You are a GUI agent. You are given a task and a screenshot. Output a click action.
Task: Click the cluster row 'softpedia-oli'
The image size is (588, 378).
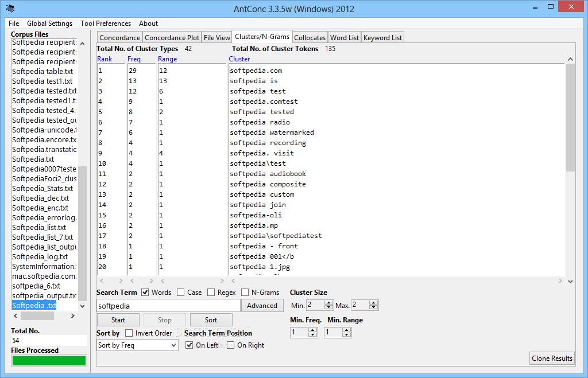pos(256,215)
